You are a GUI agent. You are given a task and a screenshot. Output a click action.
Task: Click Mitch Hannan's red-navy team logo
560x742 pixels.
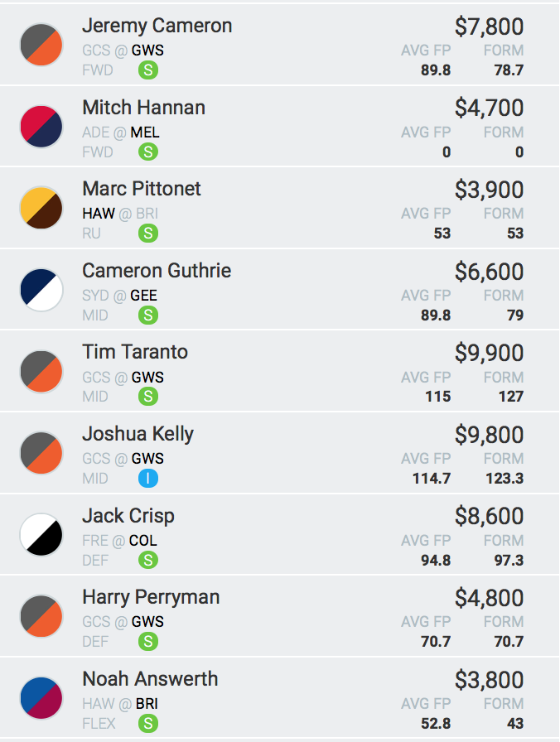click(41, 127)
